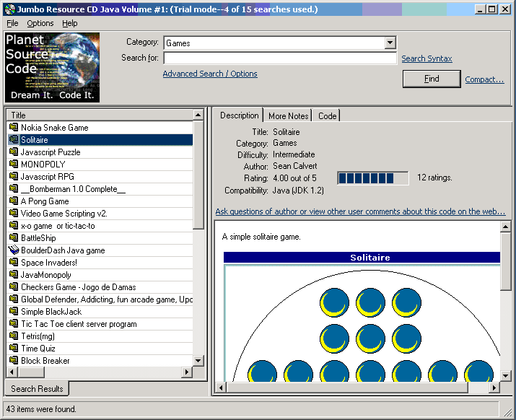The width and height of the screenshot is (516, 420).
Task: Select the BattleShip row text
Action: coord(38,238)
